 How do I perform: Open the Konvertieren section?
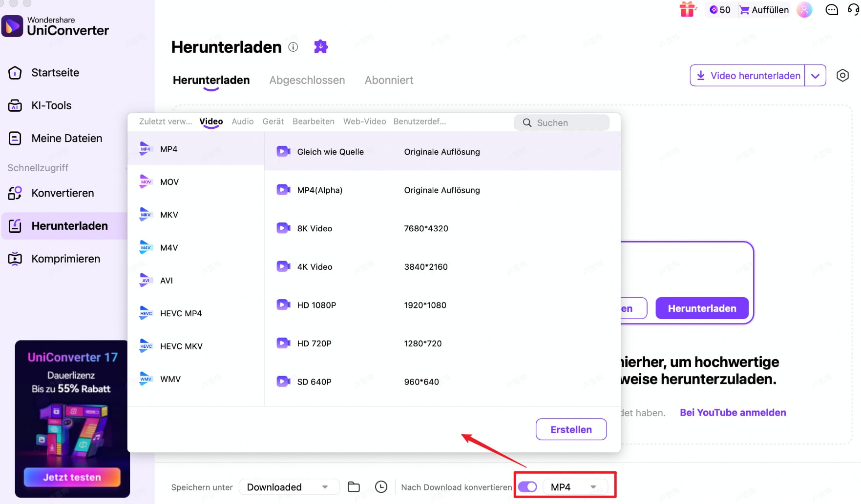pos(62,193)
